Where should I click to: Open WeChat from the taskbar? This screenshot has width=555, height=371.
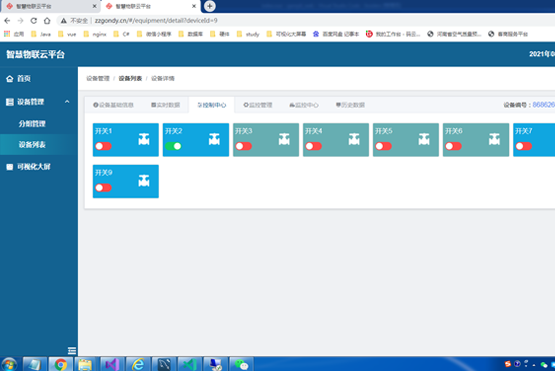241,364
